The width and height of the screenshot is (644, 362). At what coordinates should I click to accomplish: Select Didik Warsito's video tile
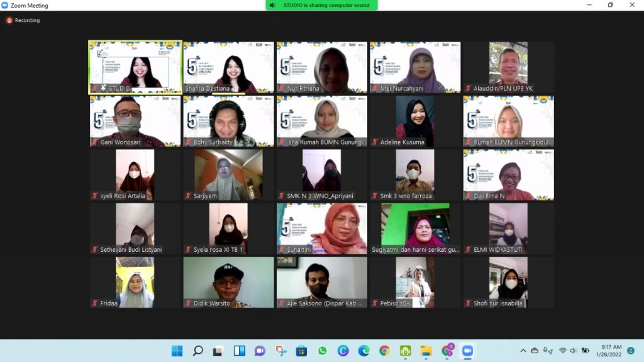[228, 282]
